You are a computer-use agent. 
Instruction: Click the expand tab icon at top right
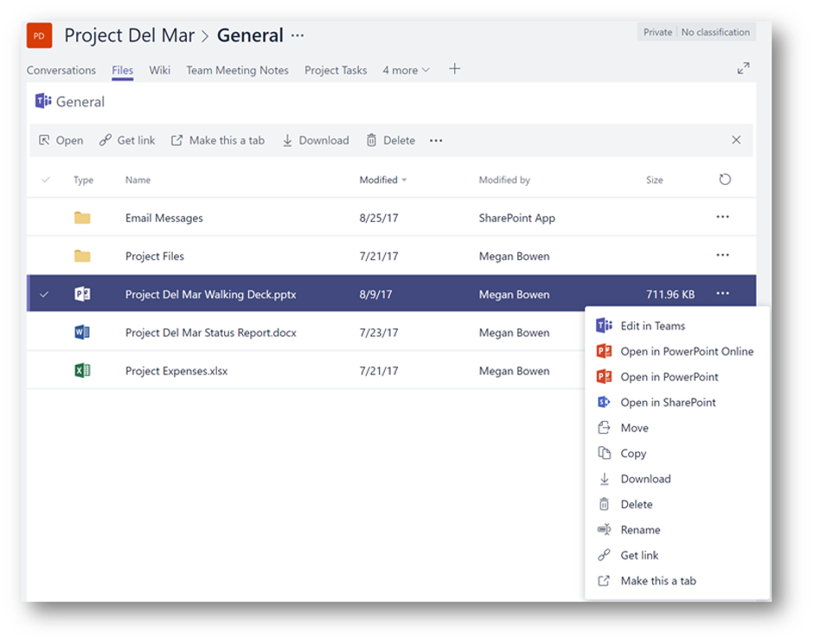coord(743,68)
